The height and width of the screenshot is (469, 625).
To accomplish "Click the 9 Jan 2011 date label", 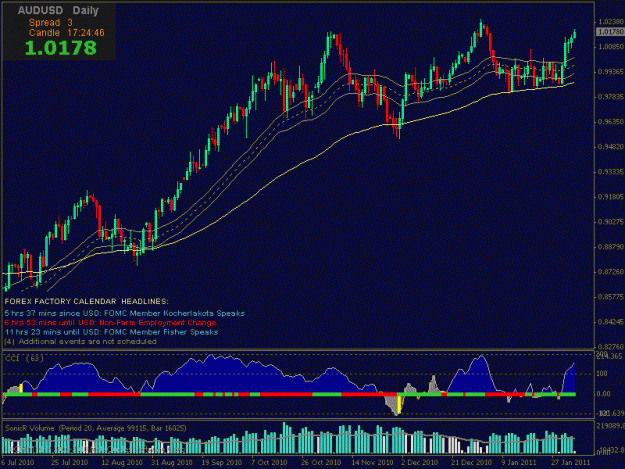I will 519,463.
